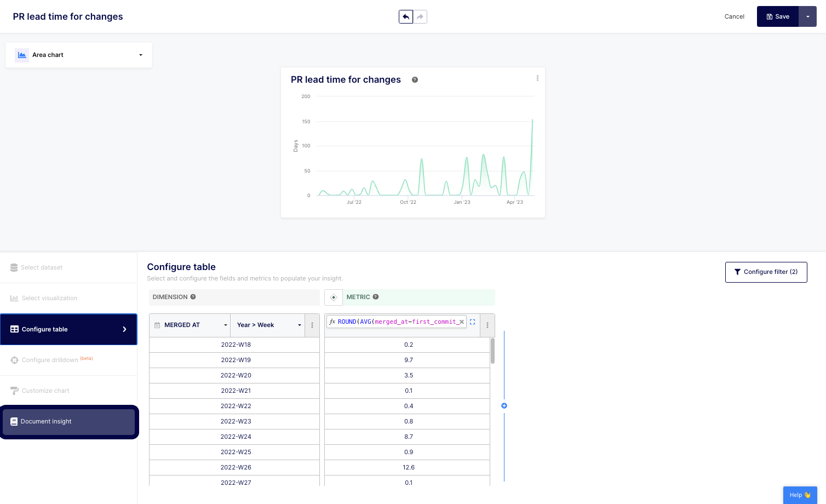The height and width of the screenshot is (504, 826).
Task: Select the Configure table step
Action: pyautogui.click(x=68, y=329)
